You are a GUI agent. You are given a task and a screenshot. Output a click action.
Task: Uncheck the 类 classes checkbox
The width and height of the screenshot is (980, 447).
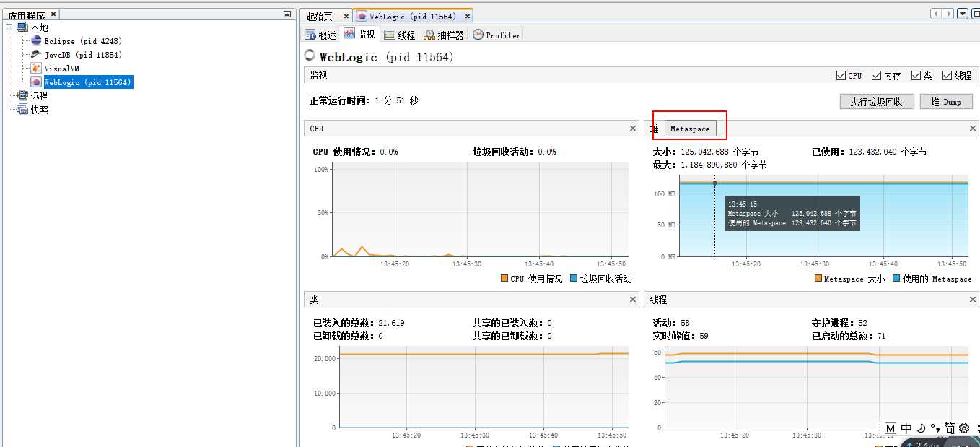pyautogui.click(x=916, y=75)
